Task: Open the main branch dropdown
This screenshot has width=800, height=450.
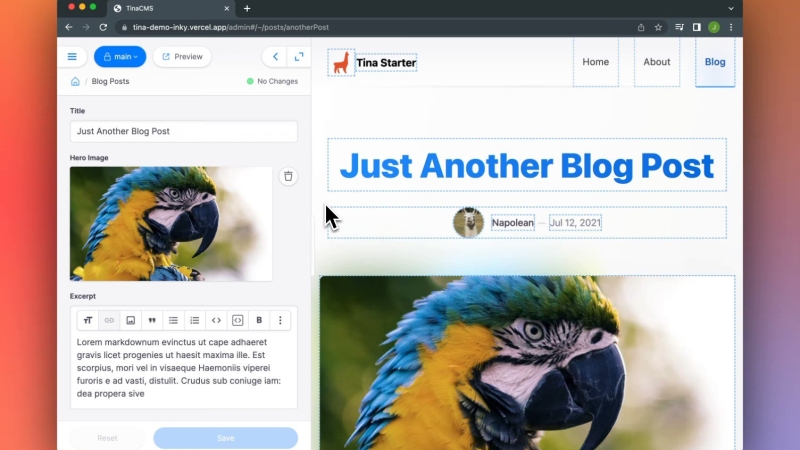Action: 120,57
